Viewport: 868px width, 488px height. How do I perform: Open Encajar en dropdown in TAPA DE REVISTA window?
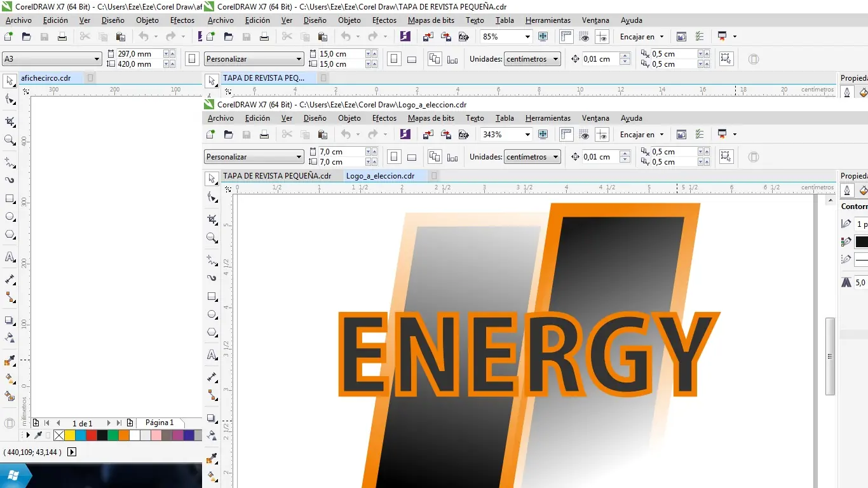(642, 37)
